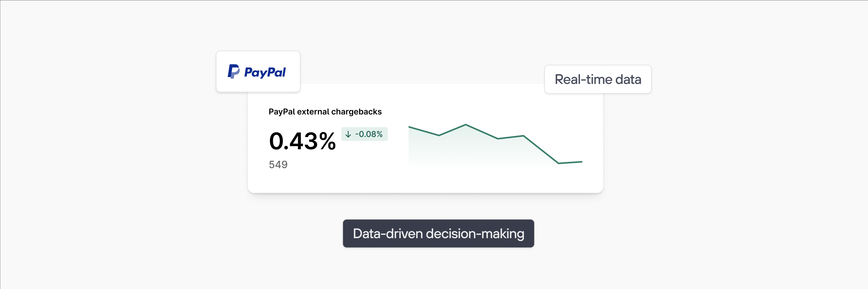Click the right end of the chart line

[x=582, y=162]
